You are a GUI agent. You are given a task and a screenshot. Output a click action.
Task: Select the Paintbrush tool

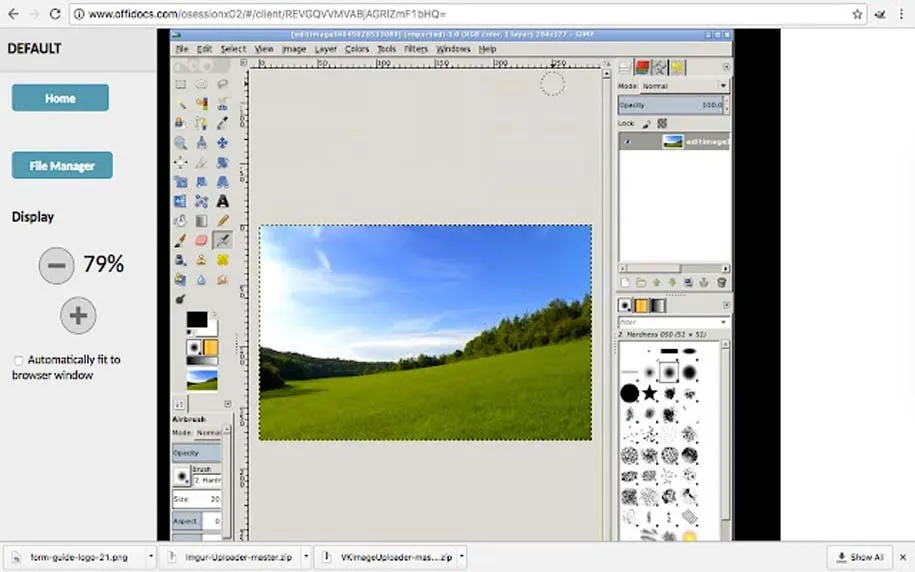click(x=180, y=240)
